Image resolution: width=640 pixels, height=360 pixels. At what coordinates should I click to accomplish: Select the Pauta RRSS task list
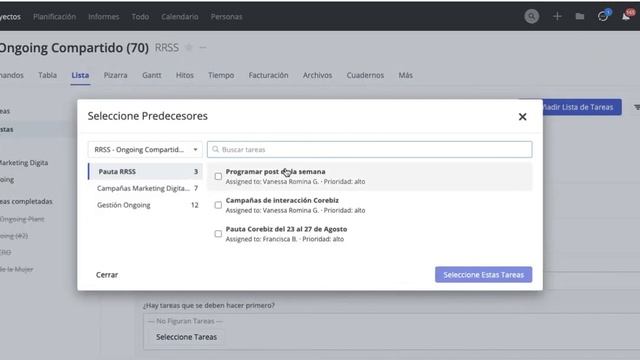click(145, 171)
